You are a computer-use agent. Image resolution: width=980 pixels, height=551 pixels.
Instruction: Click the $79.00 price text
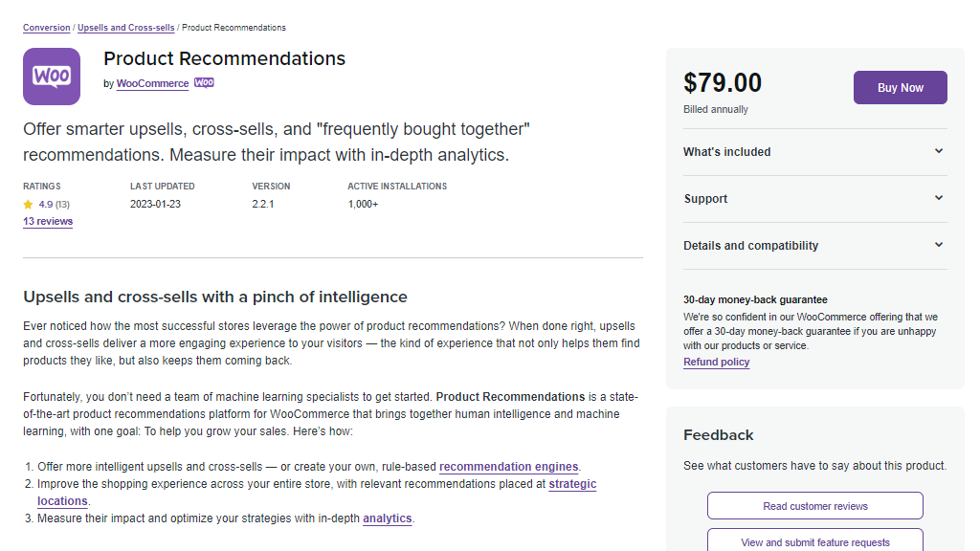click(x=723, y=82)
